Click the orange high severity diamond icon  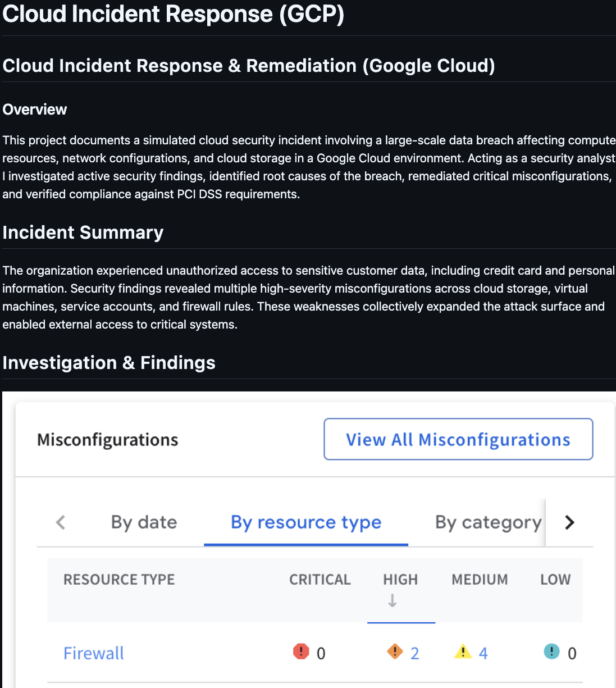[395, 651]
